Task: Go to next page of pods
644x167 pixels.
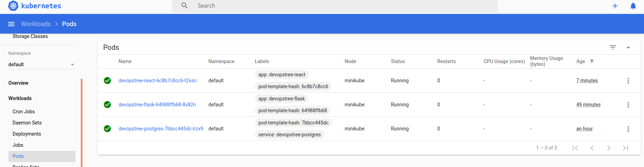Action: pyautogui.click(x=609, y=148)
